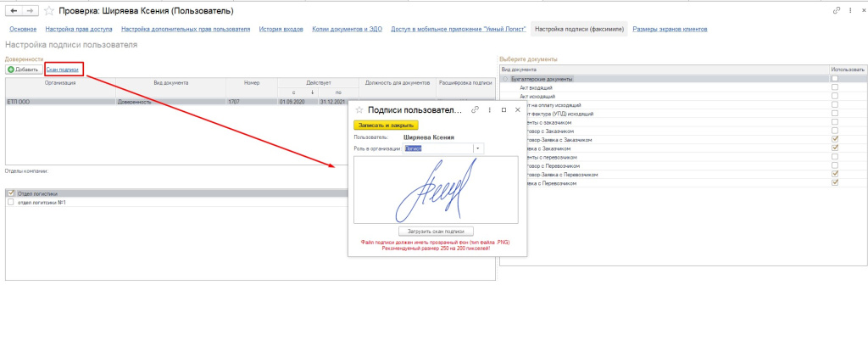
Task: Open the Скан подписи link
Action: coord(62,70)
